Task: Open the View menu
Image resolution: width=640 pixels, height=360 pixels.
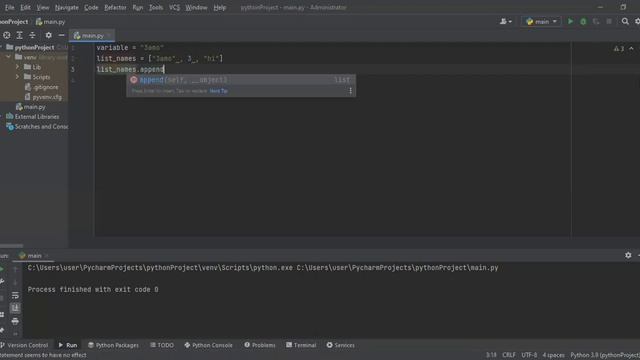Action: pyautogui.click(x=43, y=7)
